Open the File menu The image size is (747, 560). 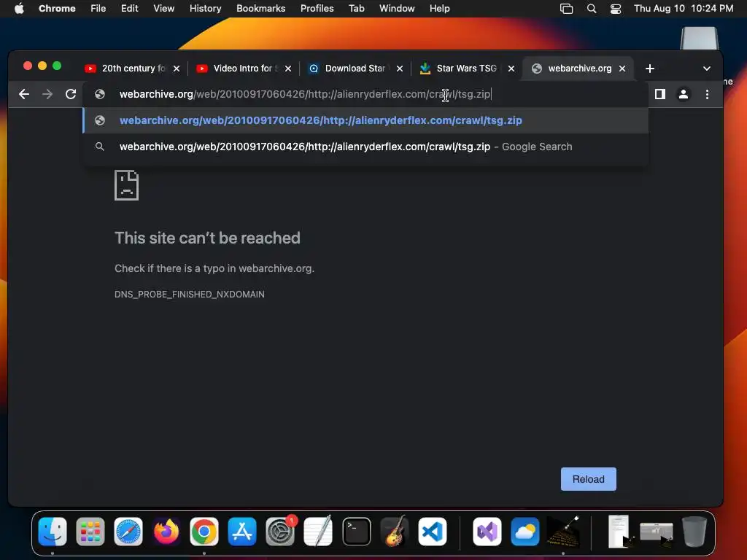tap(98, 9)
